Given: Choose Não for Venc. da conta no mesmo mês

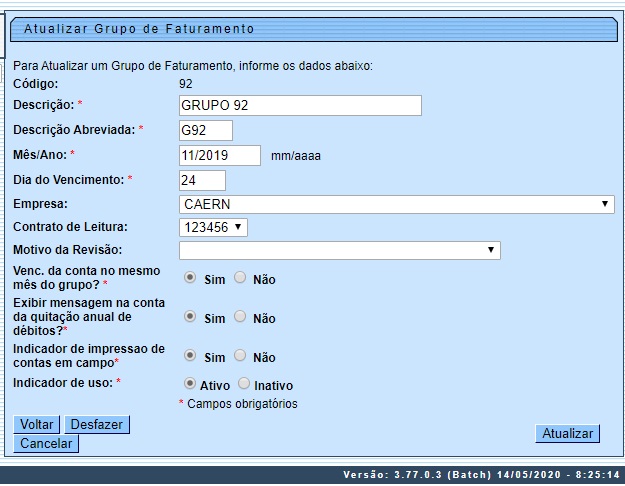Looking at the screenshot, I should (x=239, y=279).
